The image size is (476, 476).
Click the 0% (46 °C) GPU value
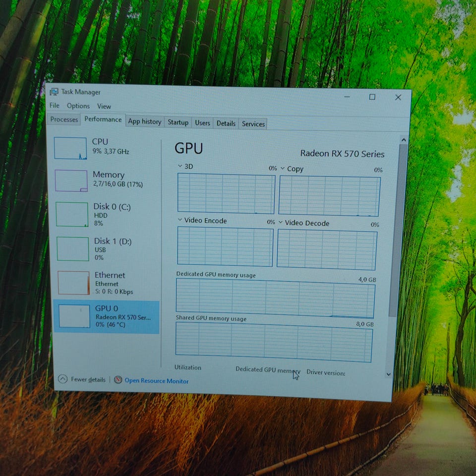[x=111, y=324]
